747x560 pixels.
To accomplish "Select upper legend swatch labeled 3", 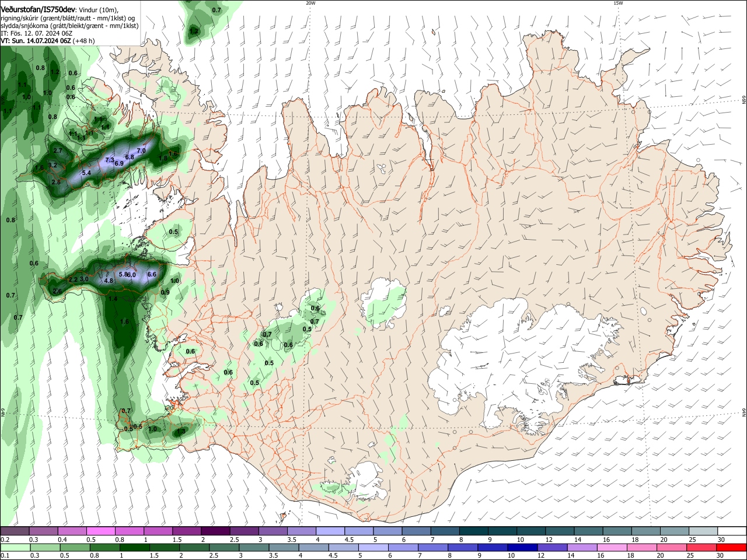I will click(273, 531).
